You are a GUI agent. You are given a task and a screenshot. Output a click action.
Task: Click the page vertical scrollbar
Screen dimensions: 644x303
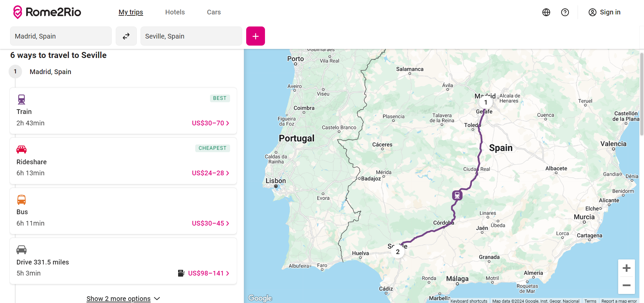click(x=642, y=94)
